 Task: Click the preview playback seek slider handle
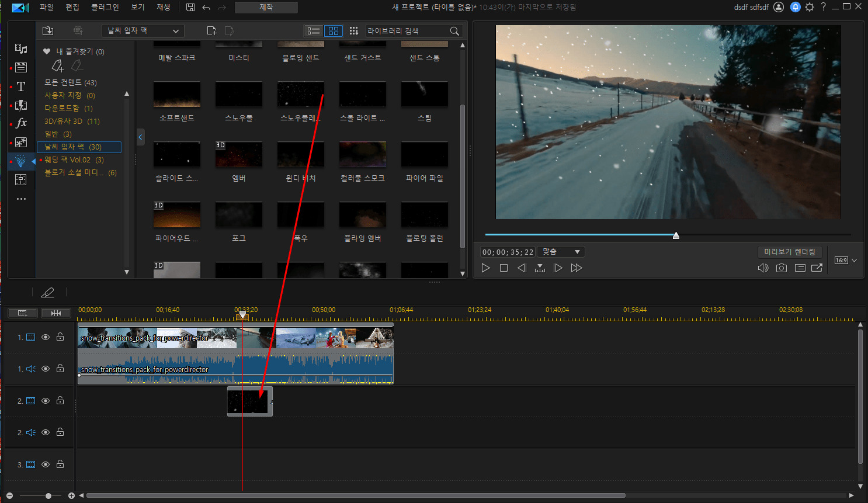pos(676,235)
